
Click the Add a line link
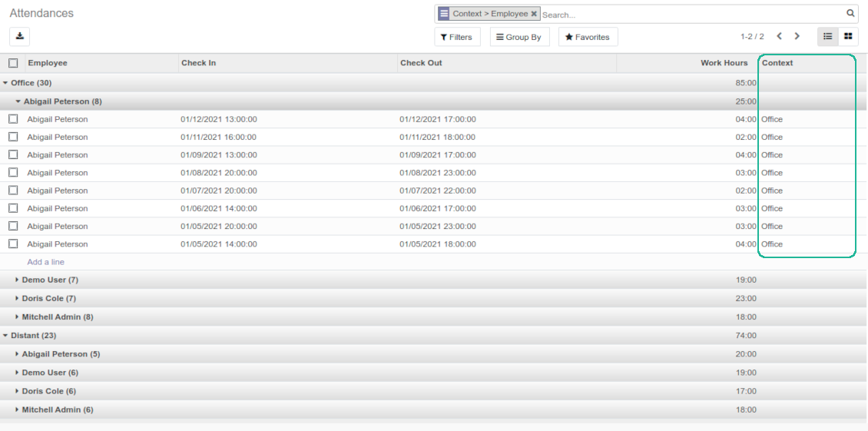click(x=46, y=262)
